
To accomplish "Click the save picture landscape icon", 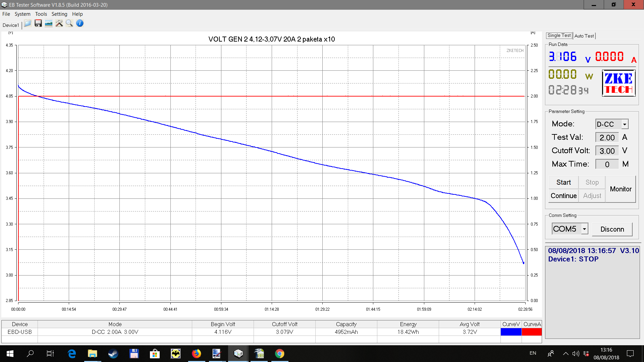I will (49, 23).
